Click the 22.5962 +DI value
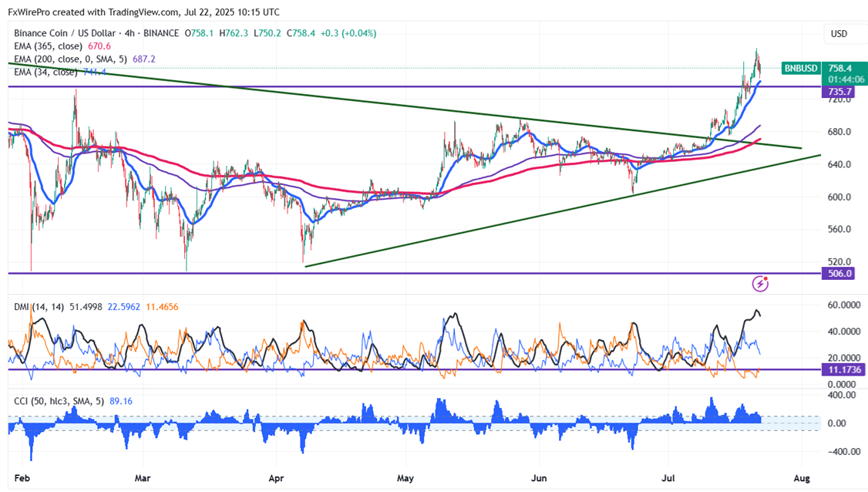The image size is (868, 492). point(124,306)
